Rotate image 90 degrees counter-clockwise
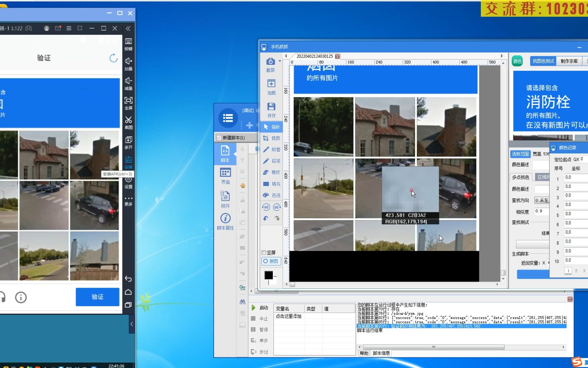 (x=266, y=207)
